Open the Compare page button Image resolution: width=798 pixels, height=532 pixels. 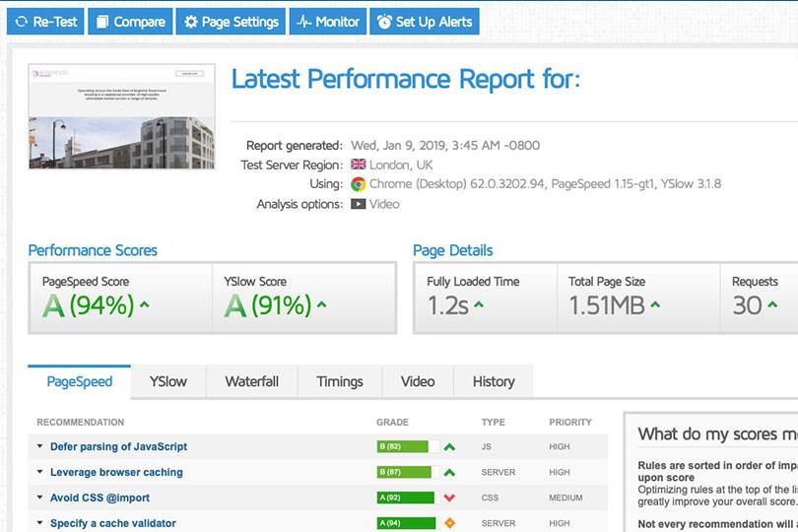click(130, 22)
